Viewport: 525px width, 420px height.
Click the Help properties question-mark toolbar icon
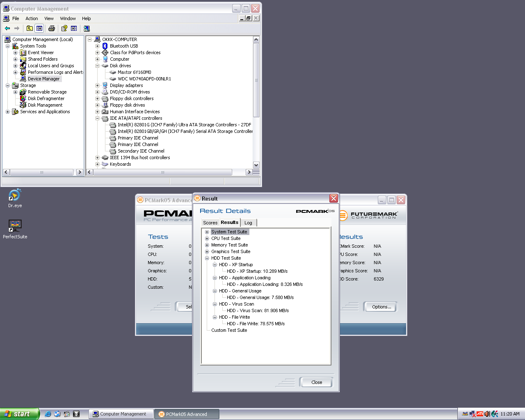coord(64,28)
